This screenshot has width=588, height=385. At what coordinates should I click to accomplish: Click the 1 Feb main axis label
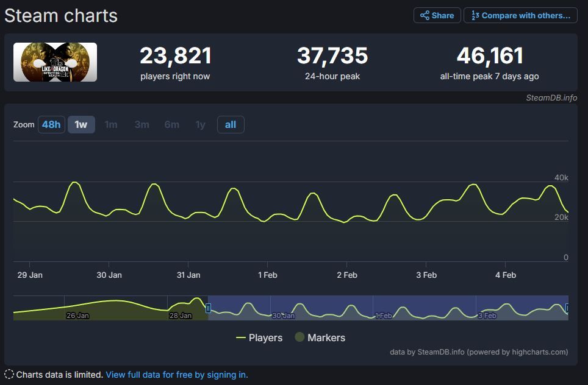[267, 275]
